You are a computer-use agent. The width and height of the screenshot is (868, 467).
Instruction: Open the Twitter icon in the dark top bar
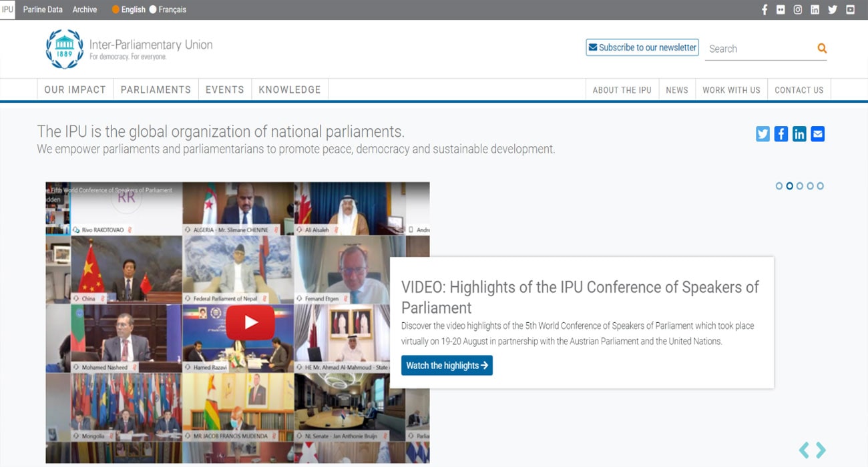click(832, 9)
